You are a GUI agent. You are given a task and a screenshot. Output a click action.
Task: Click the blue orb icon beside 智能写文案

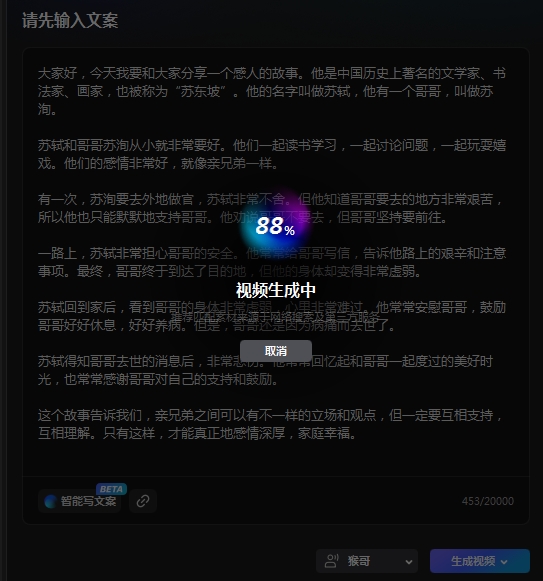click(50, 501)
